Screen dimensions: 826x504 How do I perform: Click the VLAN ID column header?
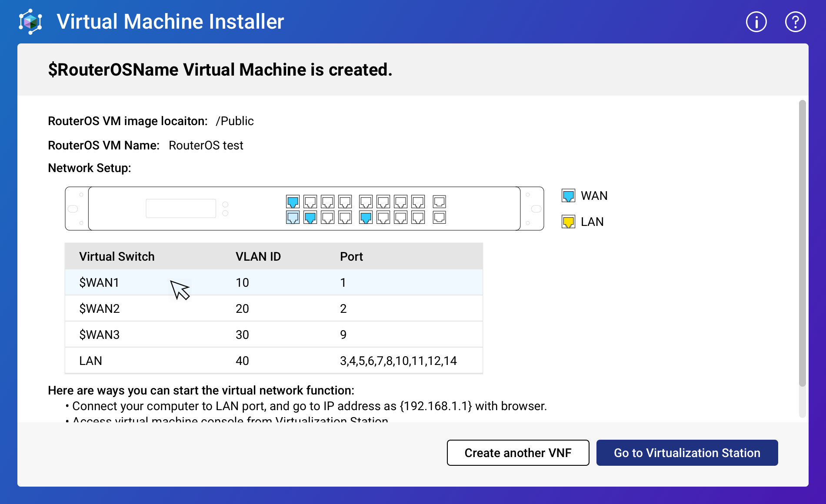coord(258,256)
